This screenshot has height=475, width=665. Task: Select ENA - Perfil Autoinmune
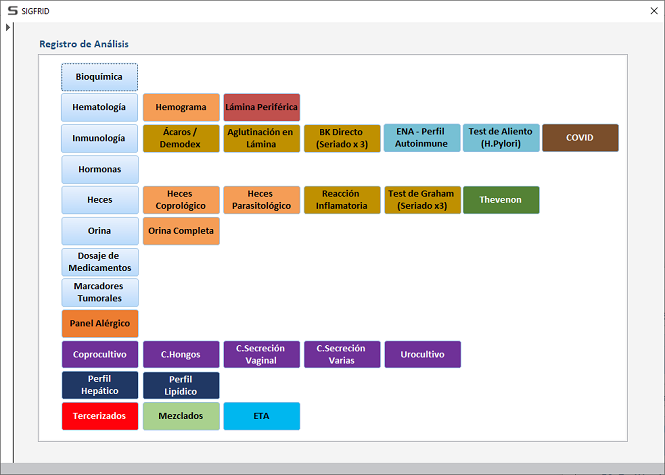422,138
